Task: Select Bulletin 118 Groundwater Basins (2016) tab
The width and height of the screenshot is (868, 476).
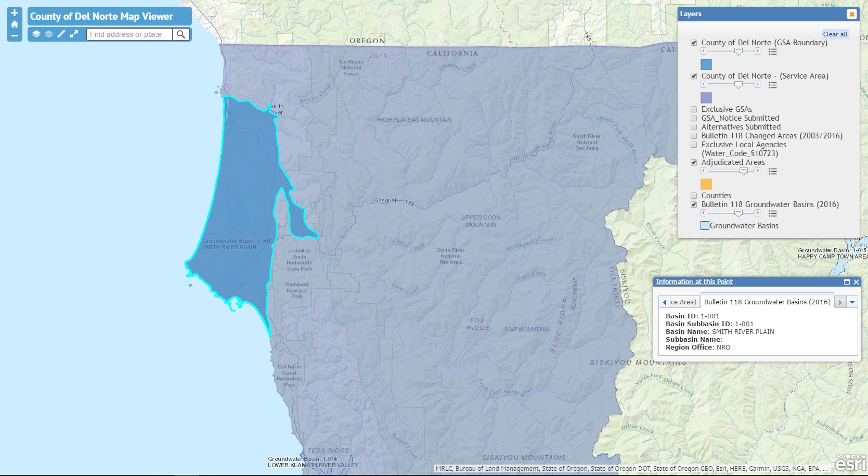Action: click(x=767, y=302)
